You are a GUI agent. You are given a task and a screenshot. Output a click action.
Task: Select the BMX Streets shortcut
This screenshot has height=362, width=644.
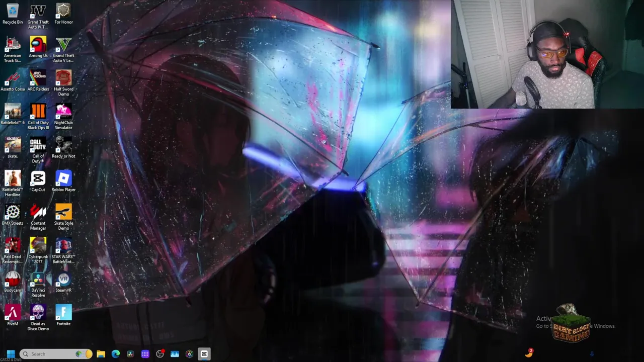click(13, 215)
